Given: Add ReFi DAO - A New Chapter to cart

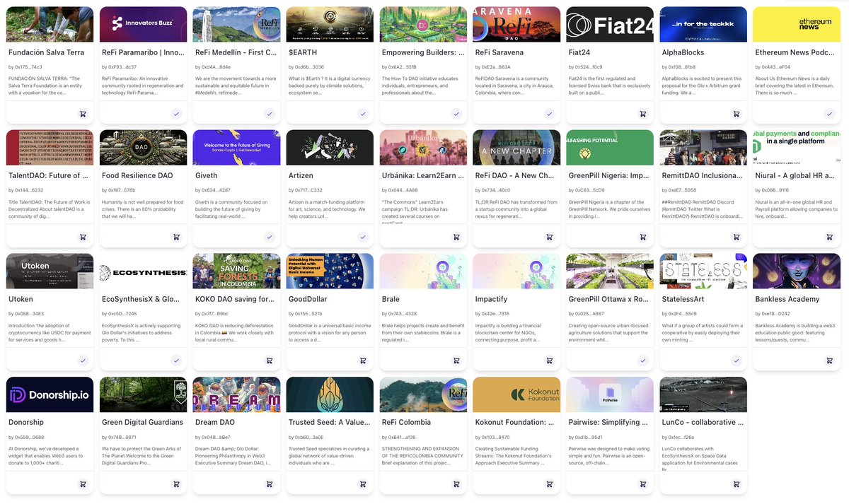Looking at the screenshot, I should pos(550,237).
